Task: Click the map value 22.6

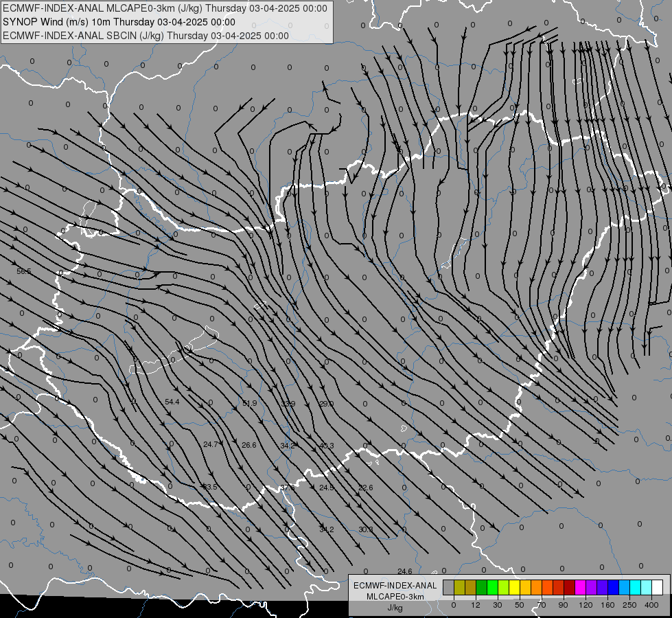Action: 366,488
